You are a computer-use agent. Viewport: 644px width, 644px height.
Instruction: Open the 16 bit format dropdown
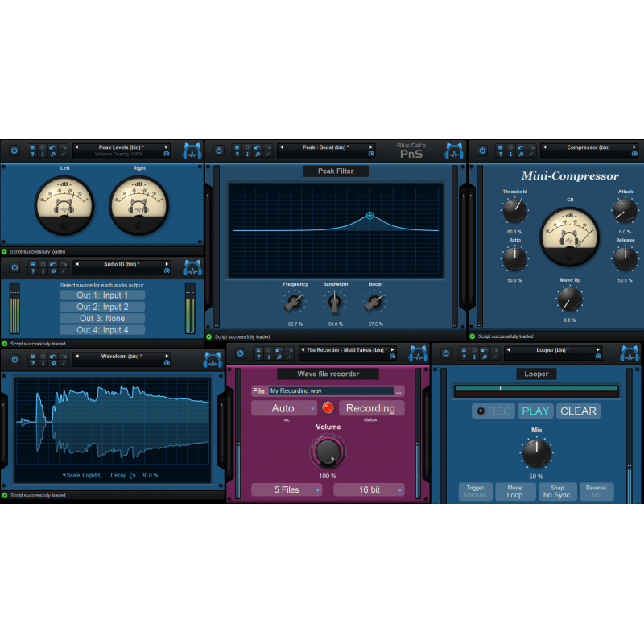tap(369, 489)
